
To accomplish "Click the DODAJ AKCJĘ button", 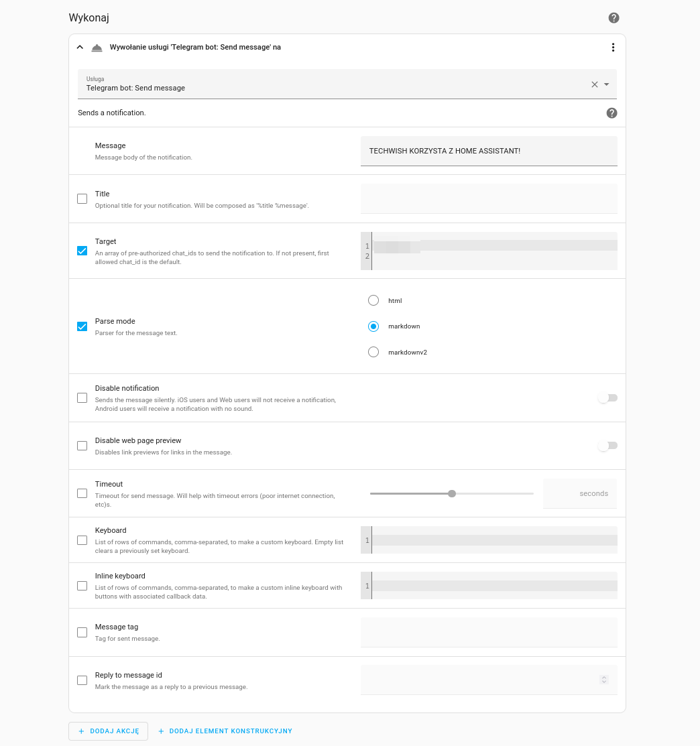I will pos(108,731).
